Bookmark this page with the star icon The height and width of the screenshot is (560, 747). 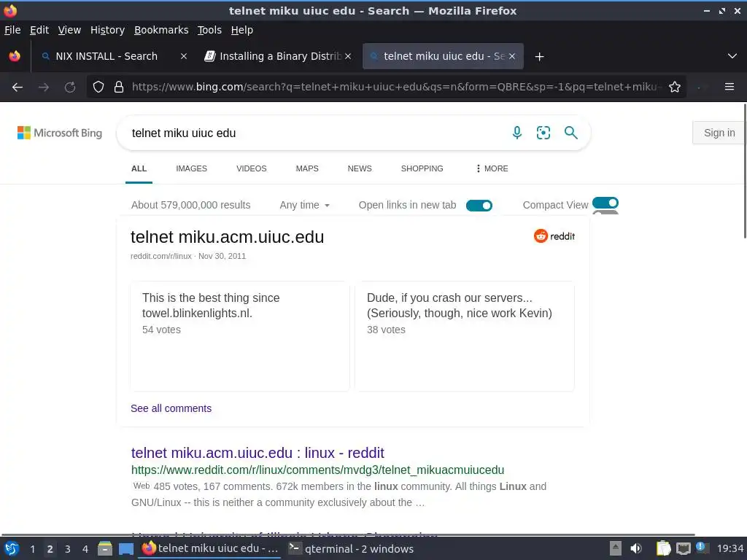coord(675,87)
